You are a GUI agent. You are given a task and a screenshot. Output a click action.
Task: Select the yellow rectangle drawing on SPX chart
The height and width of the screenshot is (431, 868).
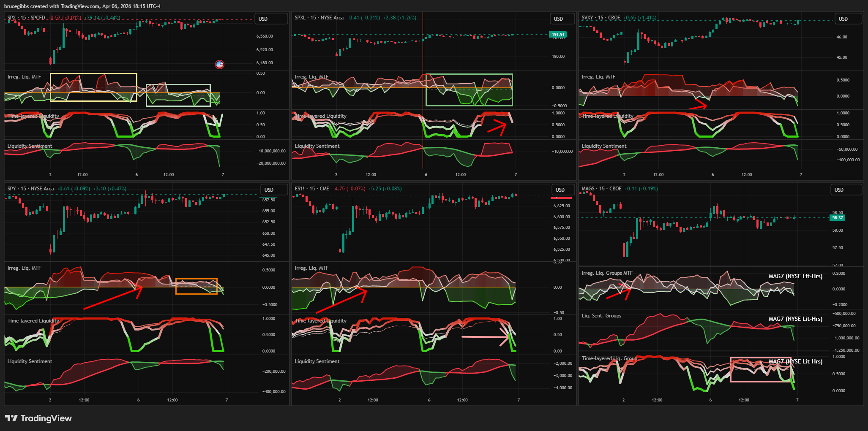[x=93, y=74]
